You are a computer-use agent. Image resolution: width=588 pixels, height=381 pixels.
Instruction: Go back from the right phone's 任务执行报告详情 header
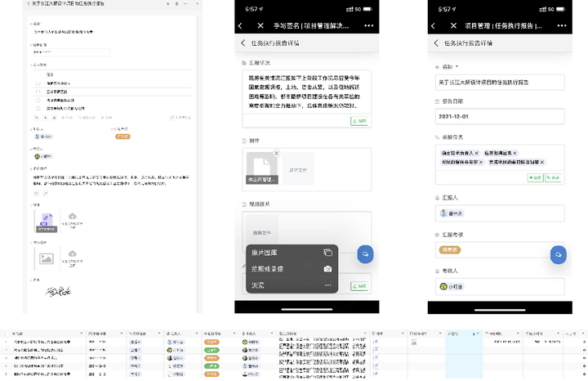tap(436, 43)
